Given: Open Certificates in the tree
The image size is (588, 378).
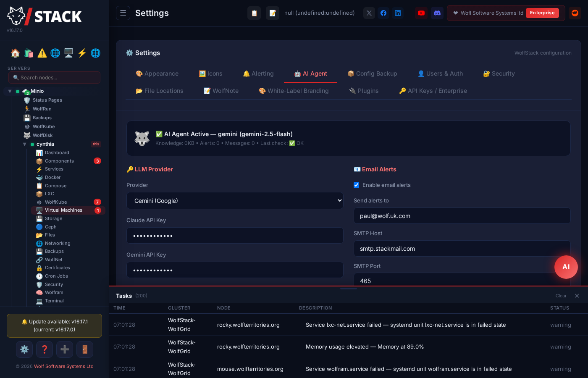Looking at the screenshot, I should tap(57, 268).
